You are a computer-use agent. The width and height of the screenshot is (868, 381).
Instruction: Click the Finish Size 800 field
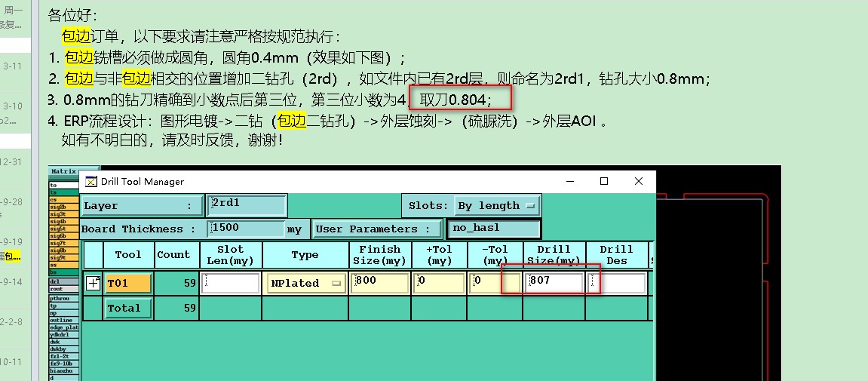pos(380,283)
